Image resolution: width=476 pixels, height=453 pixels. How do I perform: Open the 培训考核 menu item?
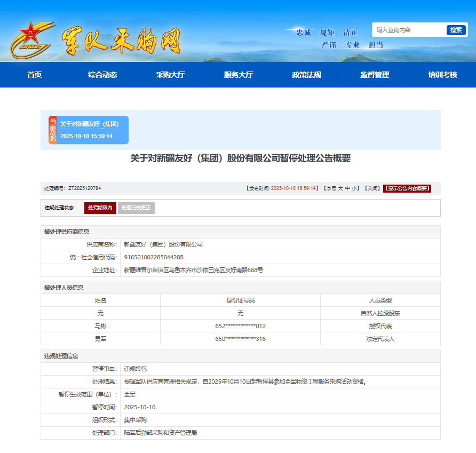(x=442, y=75)
